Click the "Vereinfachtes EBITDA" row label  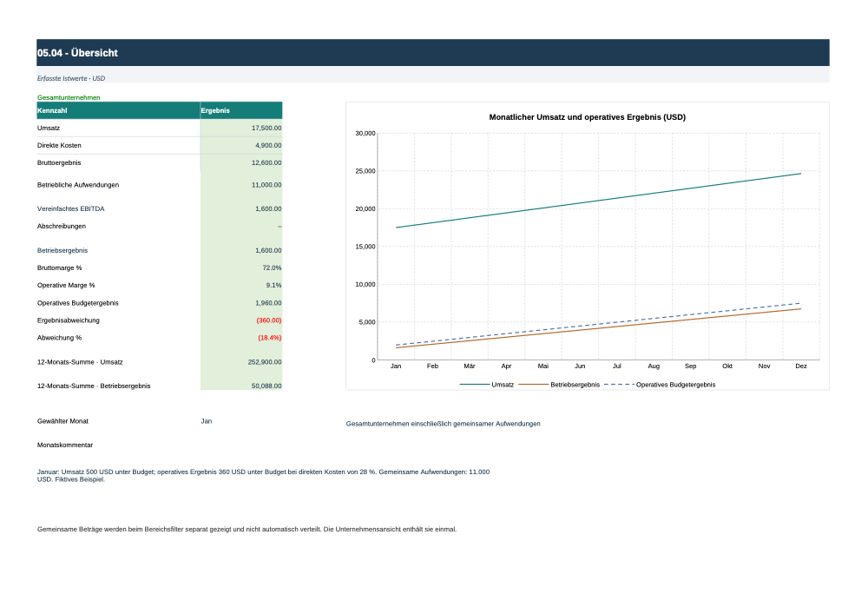[x=71, y=208]
